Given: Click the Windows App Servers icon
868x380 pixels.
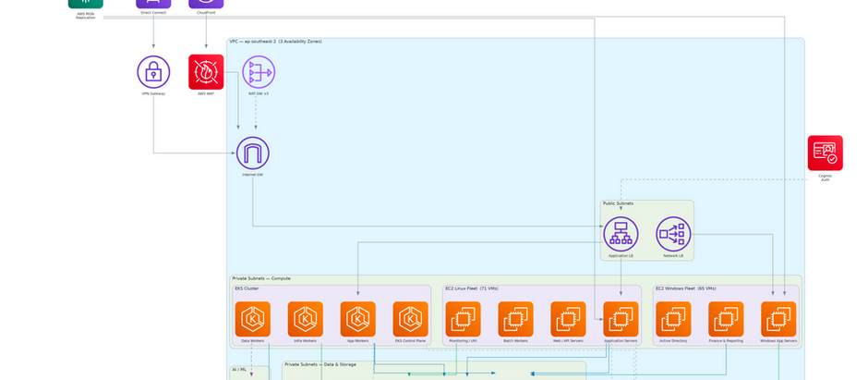Looking at the screenshot, I should click(x=778, y=319).
